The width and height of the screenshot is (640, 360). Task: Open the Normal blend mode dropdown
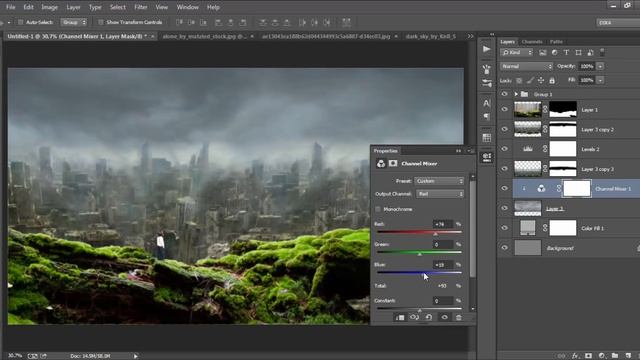point(527,66)
